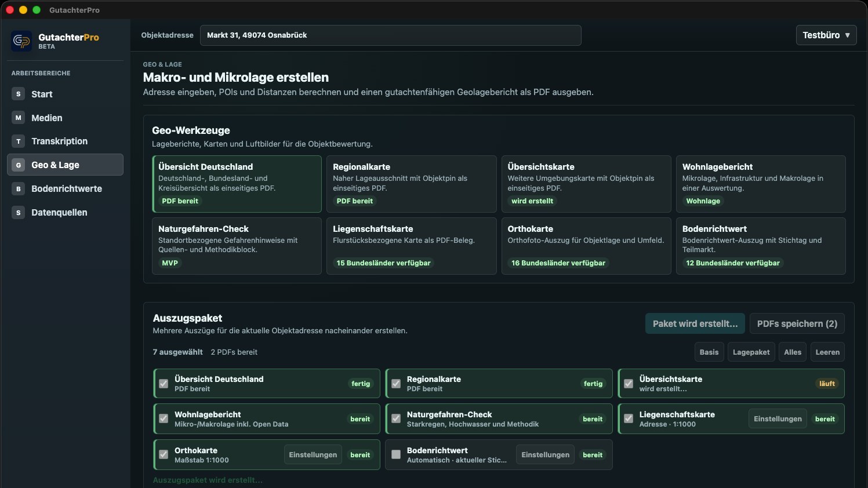Image resolution: width=868 pixels, height=488 pixels.
Task: Open Einstellungen for Bodenrichtwert
Action: (546, 455)
